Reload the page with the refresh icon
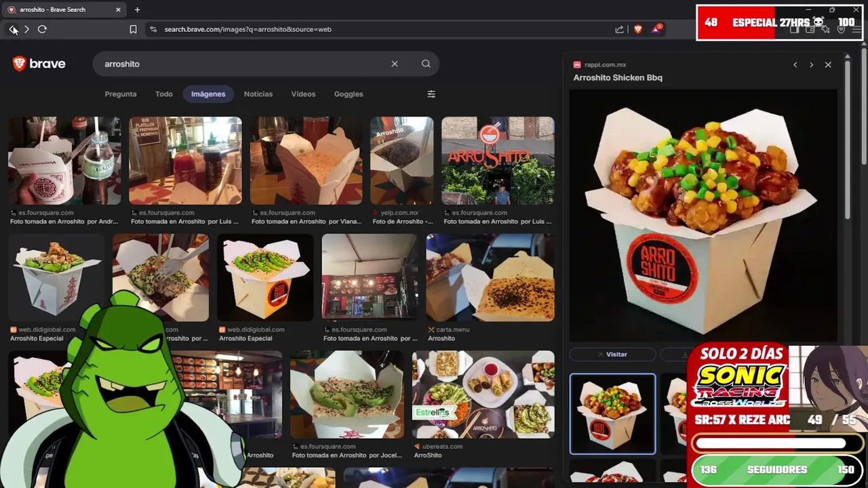This screenshot has width=868, height=488. tap(42, 29)
